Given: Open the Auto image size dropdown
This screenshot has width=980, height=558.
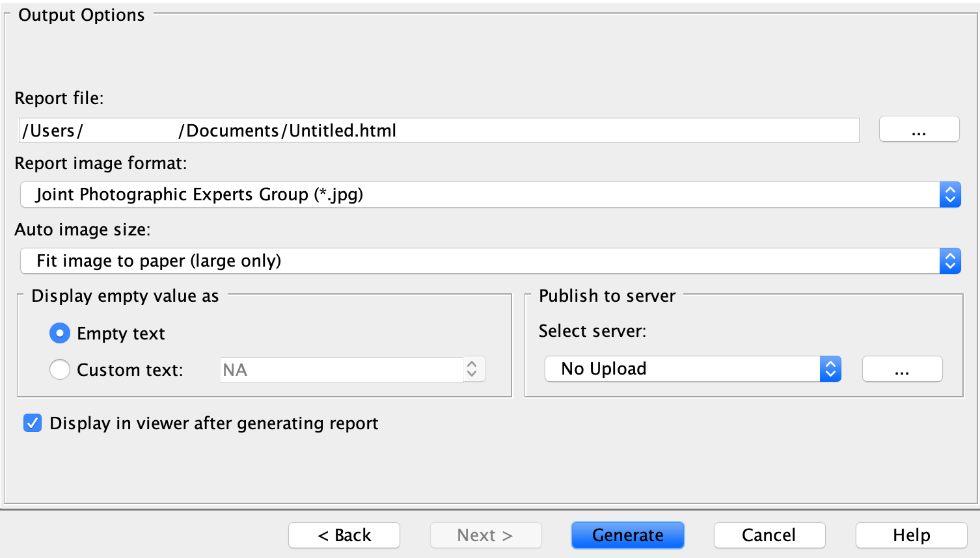Looking at the screenshot, I should [480, 261].
